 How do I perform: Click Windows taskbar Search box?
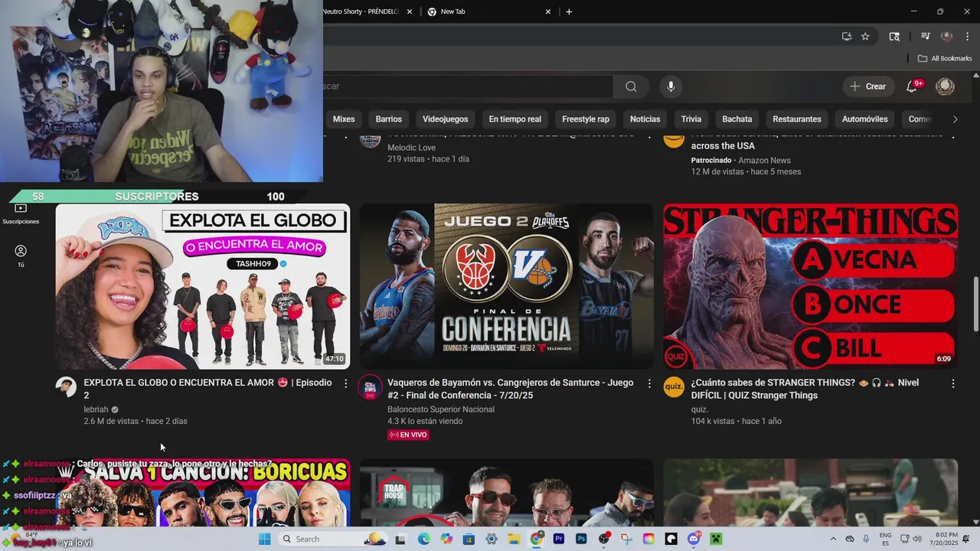[x=332, y=539]
